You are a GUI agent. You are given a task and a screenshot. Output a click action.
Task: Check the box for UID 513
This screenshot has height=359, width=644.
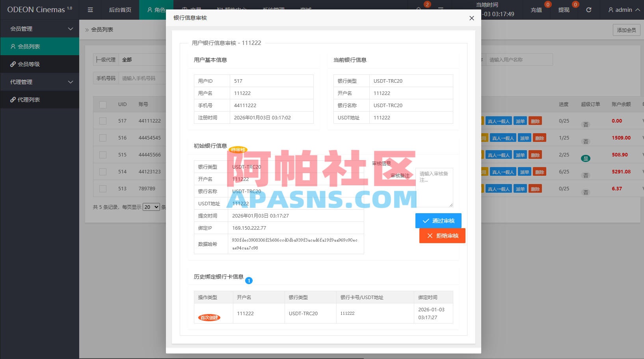[x=103, y=189]
